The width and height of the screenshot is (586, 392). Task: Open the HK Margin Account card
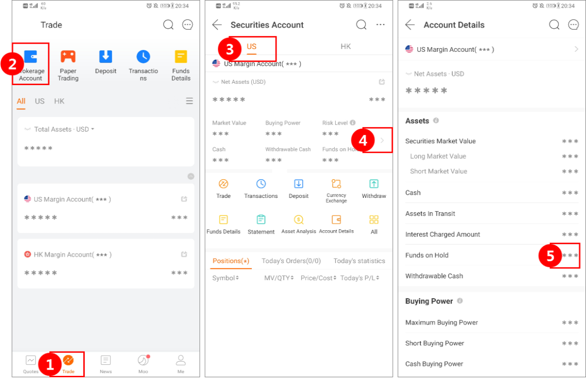[x=106, y=264]
